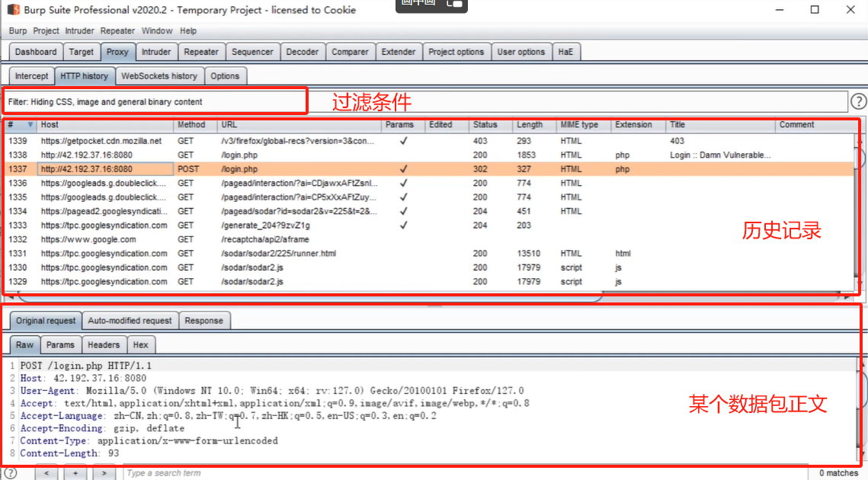Viewport: 868px width, 480px height.
Task: Select row 1332 www.google.com recaptcha request
Action: (429, 240)
